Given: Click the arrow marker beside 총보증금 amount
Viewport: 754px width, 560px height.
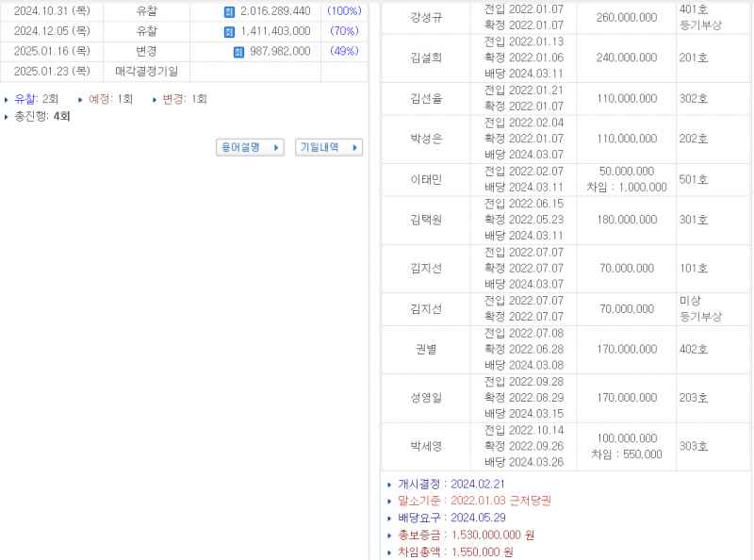Looking at the screenshot, I should [388, 533].
